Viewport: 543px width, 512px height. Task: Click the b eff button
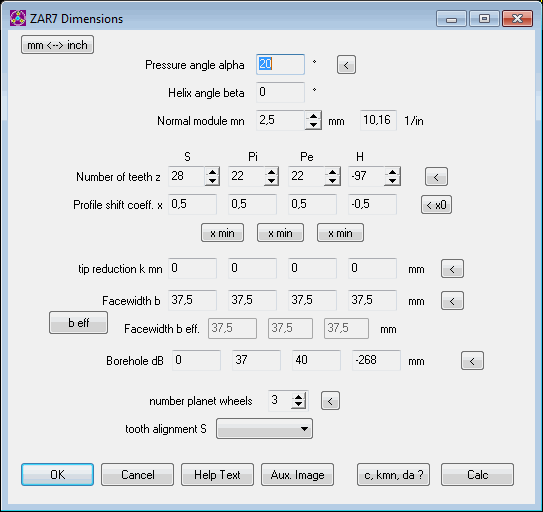pyautogui.click(x=78, y=323)
